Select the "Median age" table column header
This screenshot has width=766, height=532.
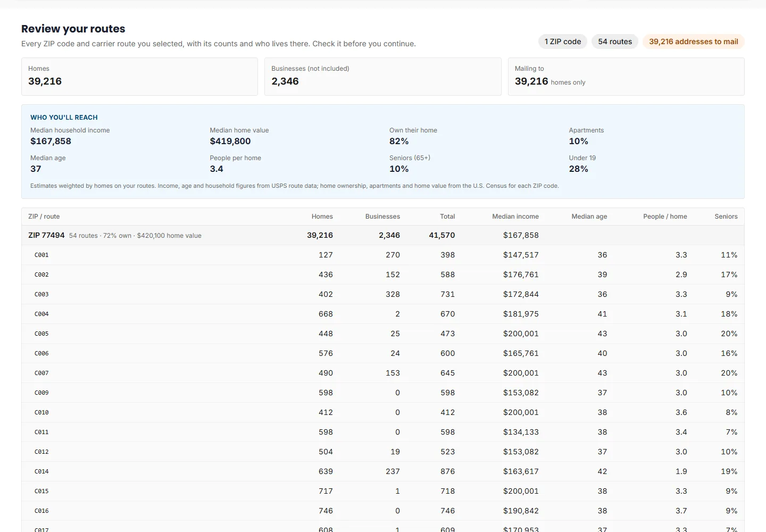(589, 217)
